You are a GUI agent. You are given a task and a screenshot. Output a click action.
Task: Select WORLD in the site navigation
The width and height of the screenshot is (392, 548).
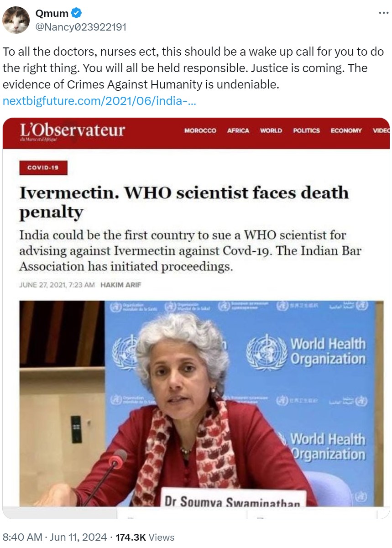point(271,130)
